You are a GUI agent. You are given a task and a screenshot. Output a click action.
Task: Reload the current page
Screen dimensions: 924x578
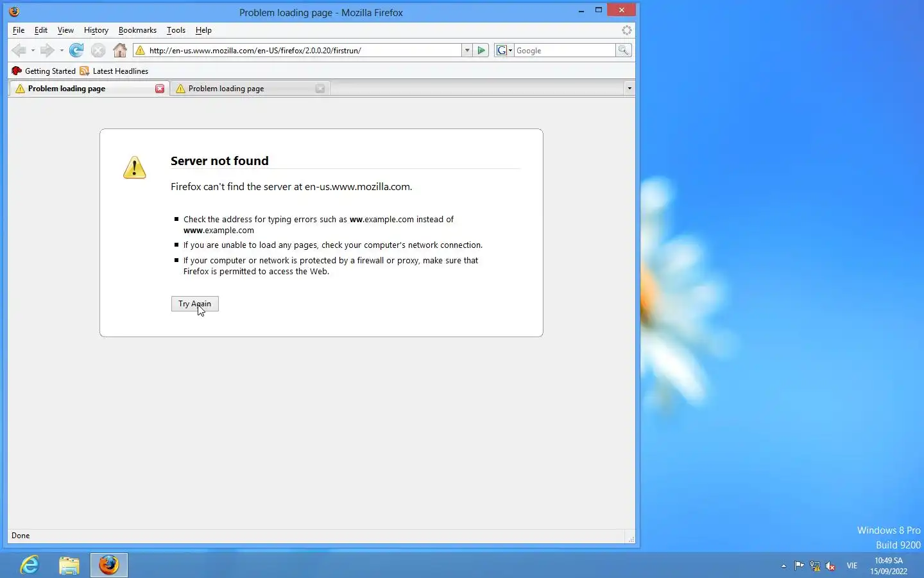point(76,50)
